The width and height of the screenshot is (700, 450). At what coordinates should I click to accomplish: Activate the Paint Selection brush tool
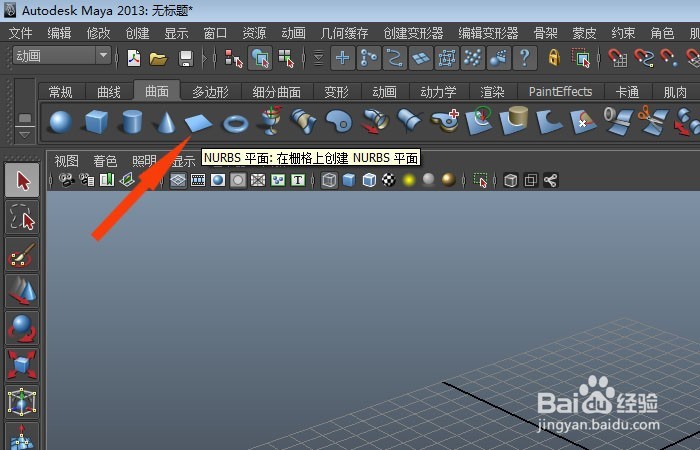[x=22, y=254]
